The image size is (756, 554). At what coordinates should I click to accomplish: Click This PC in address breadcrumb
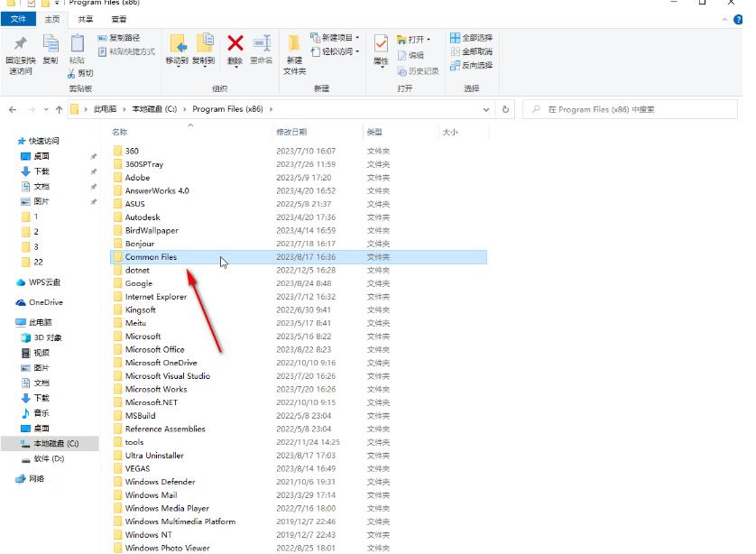coord(106,109)
